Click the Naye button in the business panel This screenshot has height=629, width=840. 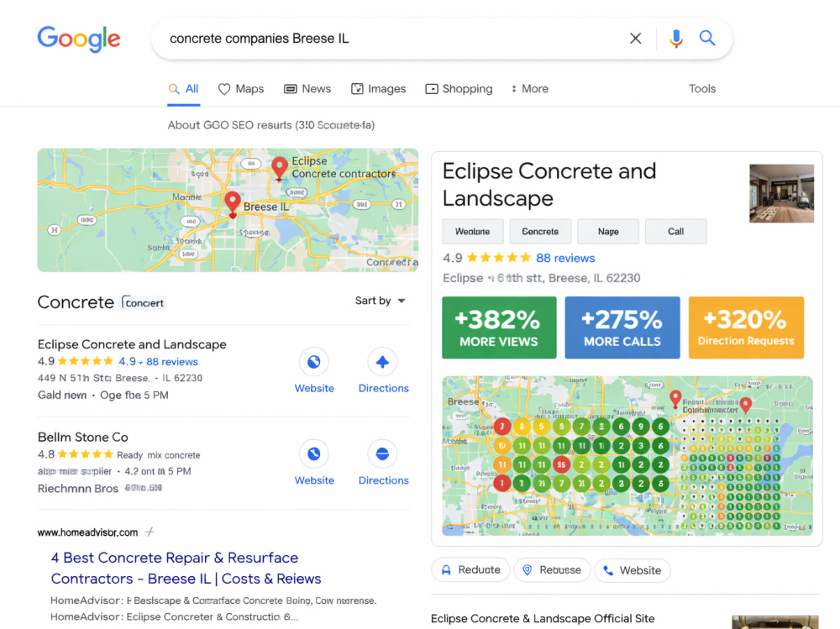pyautogui.click(x=608, y=232)
